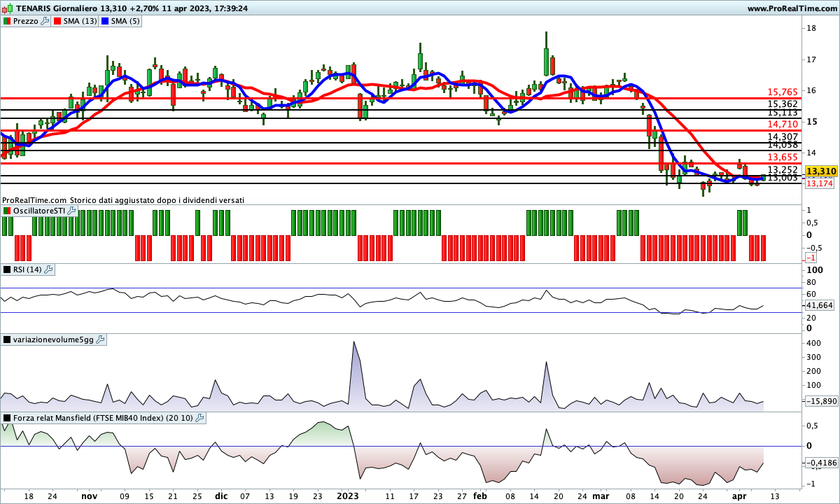Click the 14,058 level label
This screenshot has width=840, height=504.
tap(783, 145)
